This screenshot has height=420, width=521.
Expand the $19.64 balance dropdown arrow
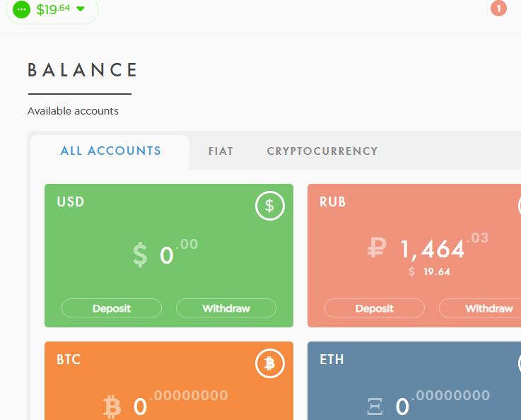pos(81,9)
